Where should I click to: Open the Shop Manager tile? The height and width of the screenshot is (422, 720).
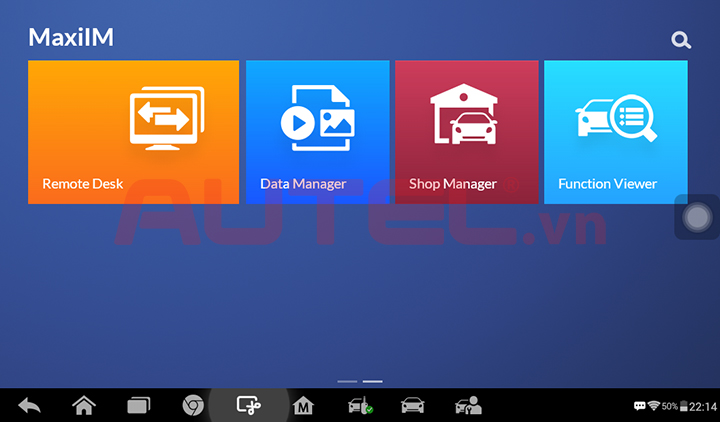point(467,132)
